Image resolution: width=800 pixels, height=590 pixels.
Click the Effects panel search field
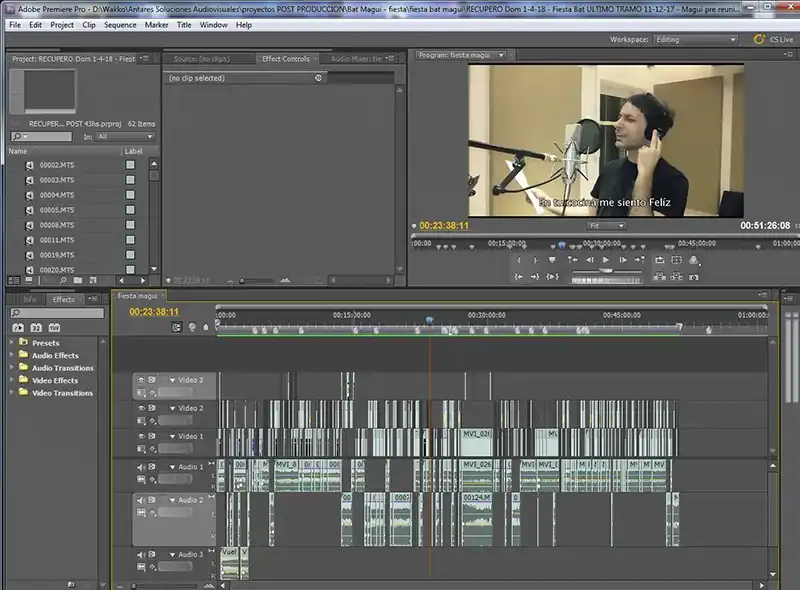tap(58, 313)
